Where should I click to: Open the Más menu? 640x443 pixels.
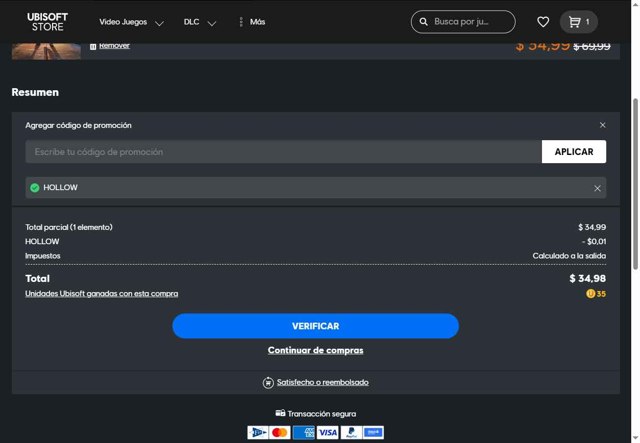(x=252, y=22)
